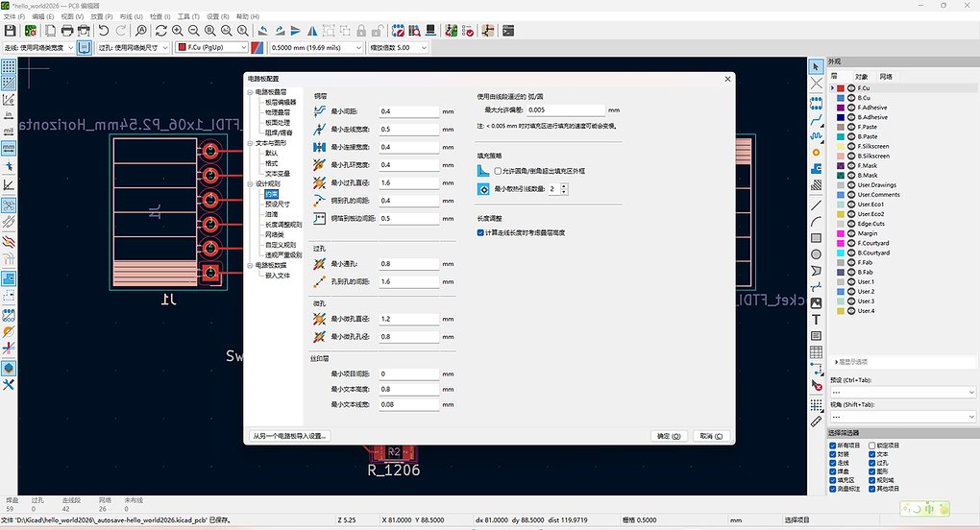The height and width of the screenshot is (530, 980).
Task: Toggle F.Cu layer visibility eye
Action: tap(851, 88)
